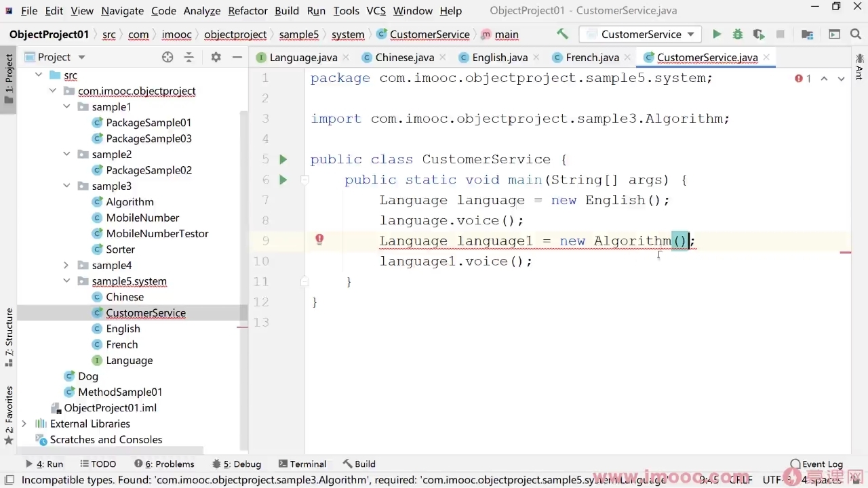Viewport: 868px width, 488px height.
Task: Click the red error bulb on line 9
Action: pyautogui.click(x=319, y=239)
